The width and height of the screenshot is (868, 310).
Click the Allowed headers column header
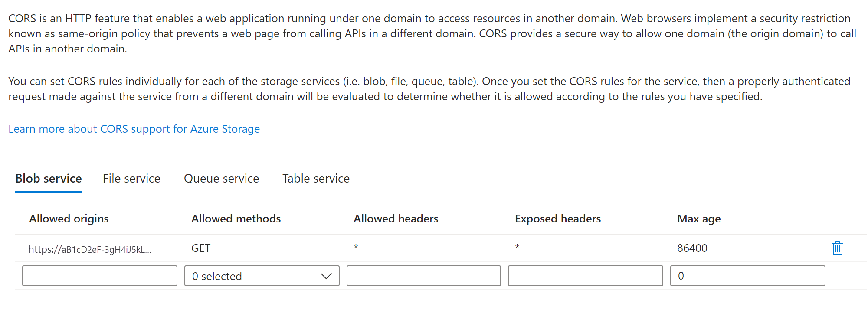[x=396, y=219]
